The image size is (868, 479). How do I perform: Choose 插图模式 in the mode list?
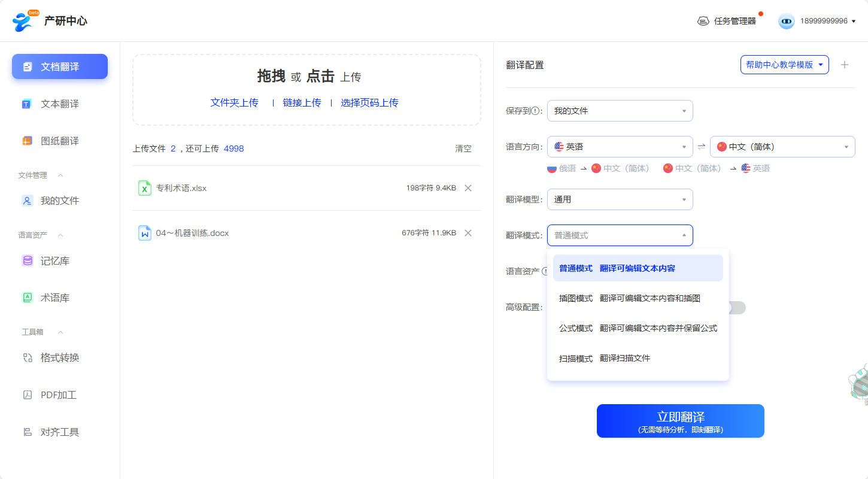[638, 298]
